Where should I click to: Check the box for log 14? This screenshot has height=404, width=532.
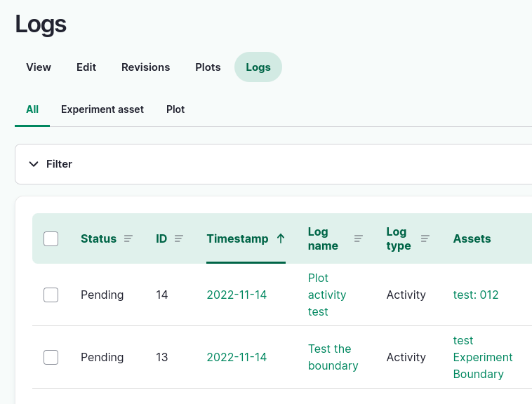pos(51,295)
